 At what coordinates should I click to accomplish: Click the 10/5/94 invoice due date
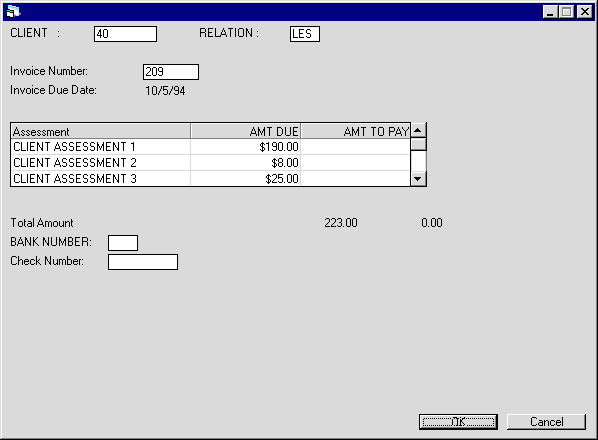pyautogui.click(x=165, y=91)
